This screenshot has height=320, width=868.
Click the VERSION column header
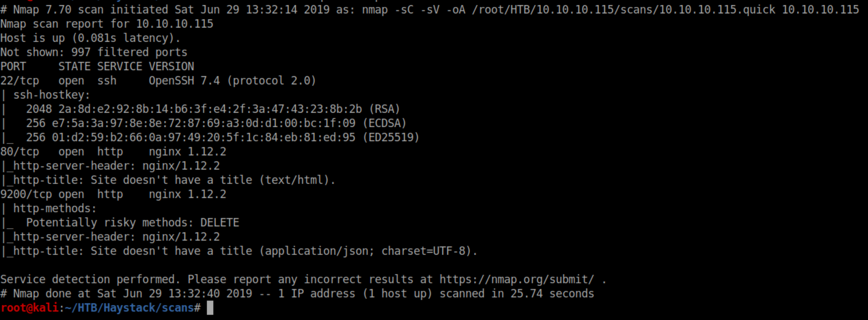click(171, 67)
